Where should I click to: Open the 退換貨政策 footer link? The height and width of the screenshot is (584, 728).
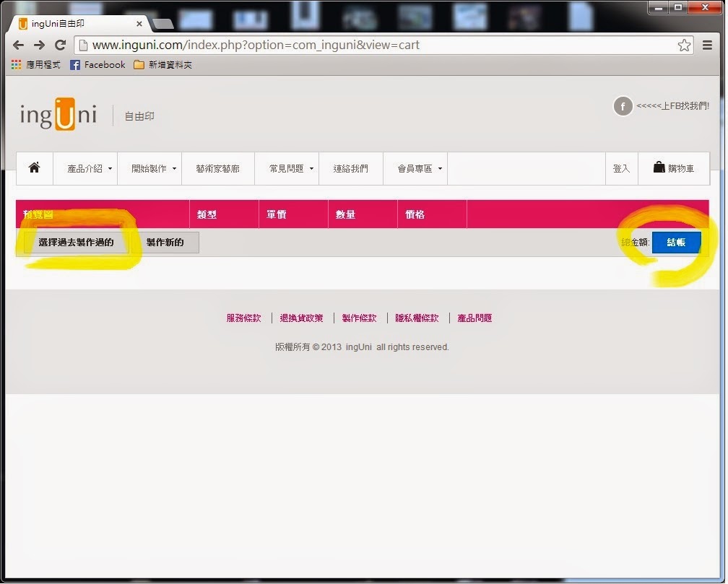[301, 318]
